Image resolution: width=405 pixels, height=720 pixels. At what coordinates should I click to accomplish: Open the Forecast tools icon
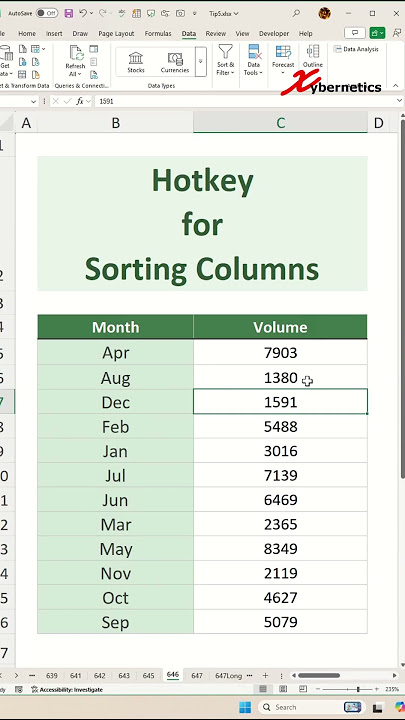pos(283,60)
